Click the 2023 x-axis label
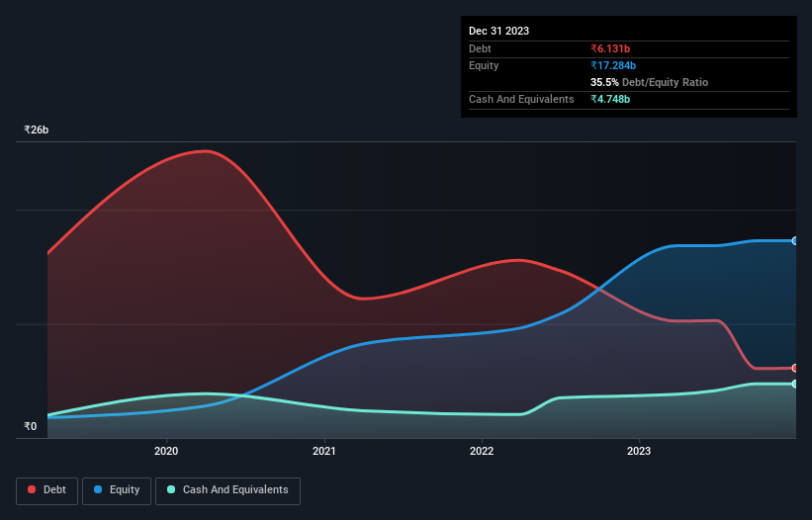Image resolution: width=812 pixels, height=520 pixels. coord(639,451)
